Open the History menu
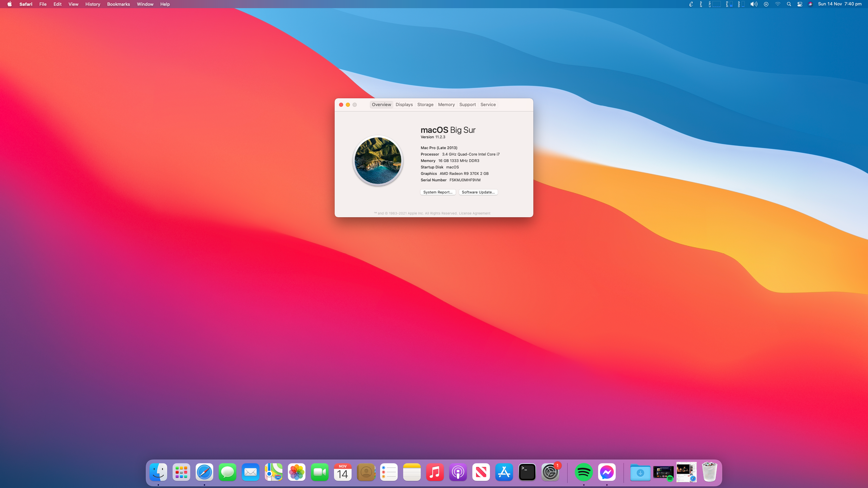Viewport: 868px width, 488px height. coord(93,4)
